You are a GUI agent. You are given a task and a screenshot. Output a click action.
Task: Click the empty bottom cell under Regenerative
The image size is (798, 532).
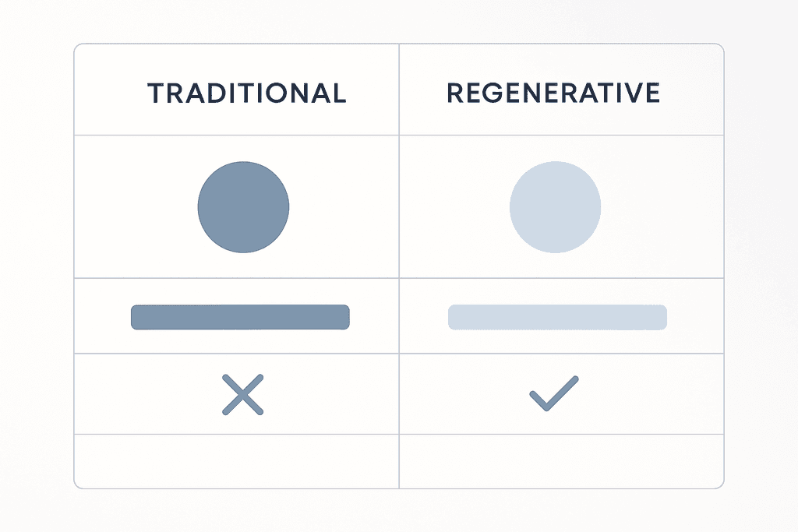(561, 461)
